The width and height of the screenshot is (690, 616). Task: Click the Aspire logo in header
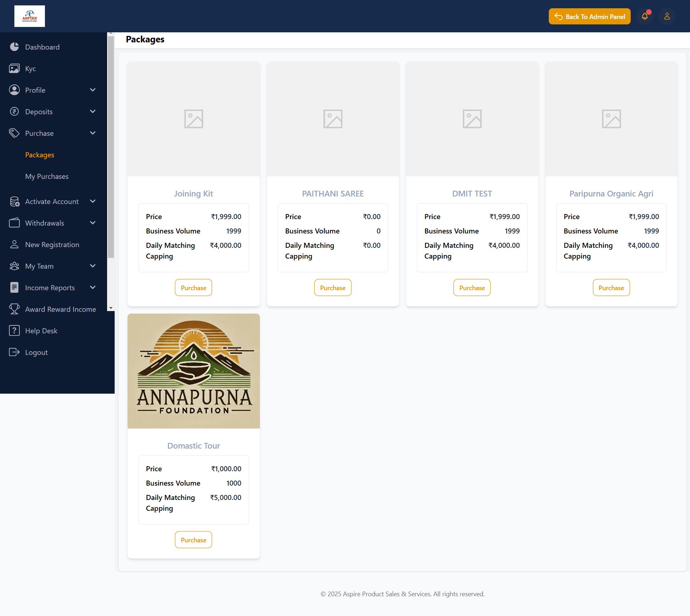point(30,16)
